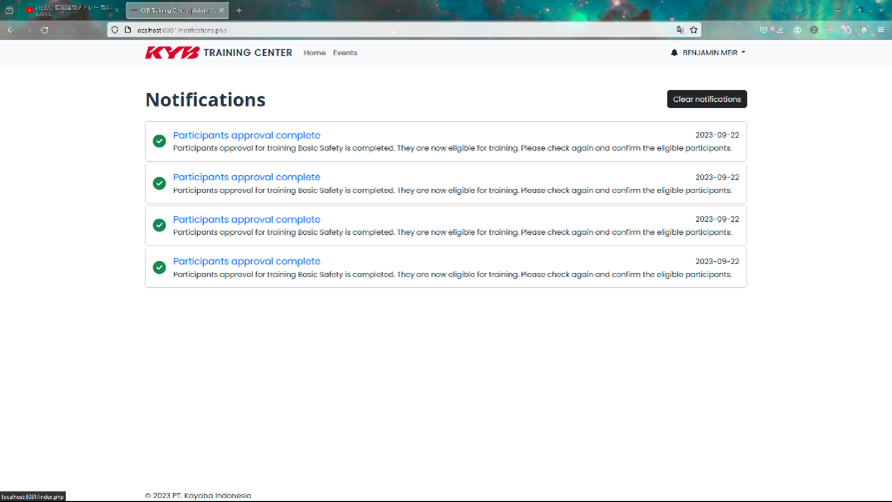
Task: Go back using the browser back arrow
Action: tap(10, 30)
